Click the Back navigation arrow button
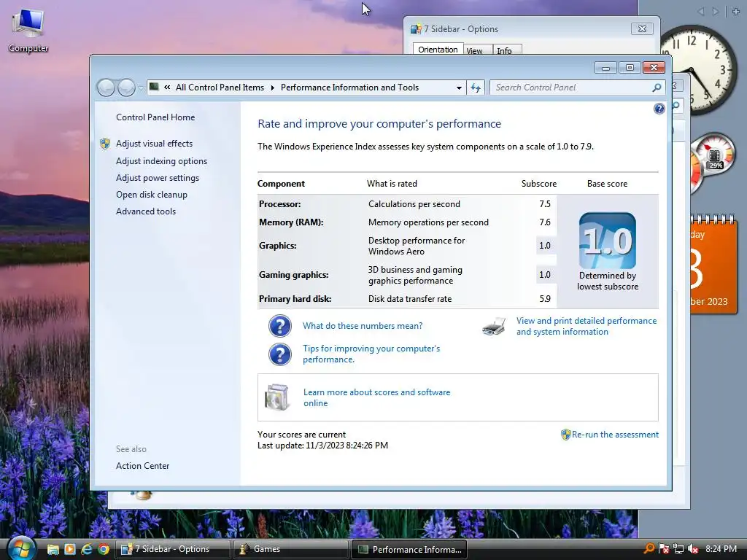 [x=106, y=87]
